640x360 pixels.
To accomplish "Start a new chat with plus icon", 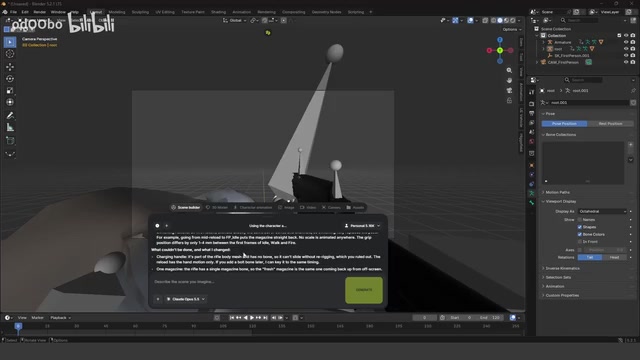I will click(x=167, y=226).
